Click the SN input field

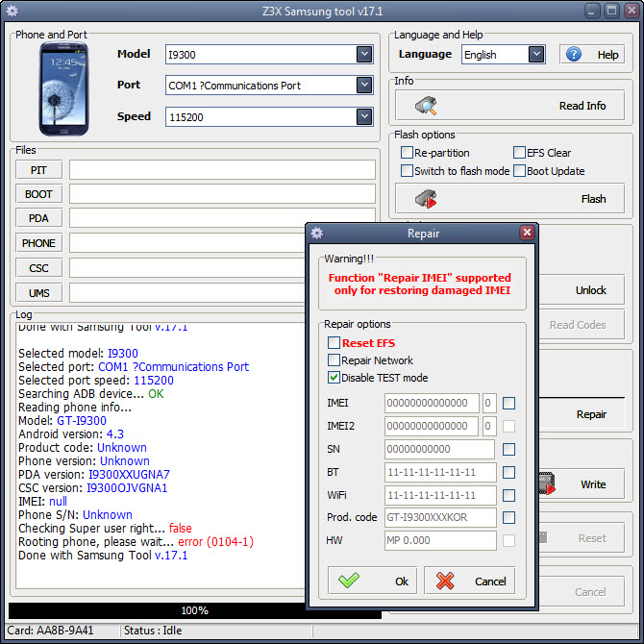click(x=440, y=449)
